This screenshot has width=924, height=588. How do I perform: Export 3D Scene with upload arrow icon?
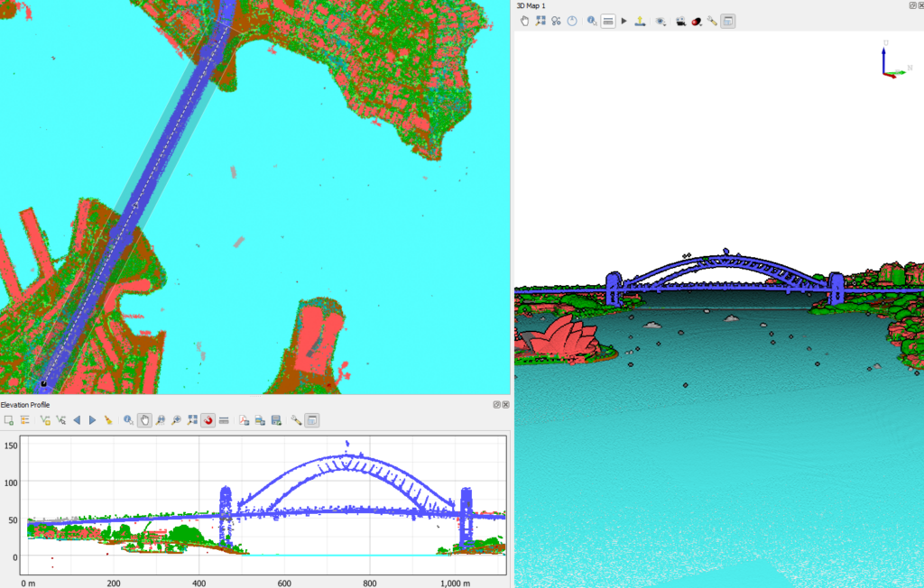pos(640,22)
